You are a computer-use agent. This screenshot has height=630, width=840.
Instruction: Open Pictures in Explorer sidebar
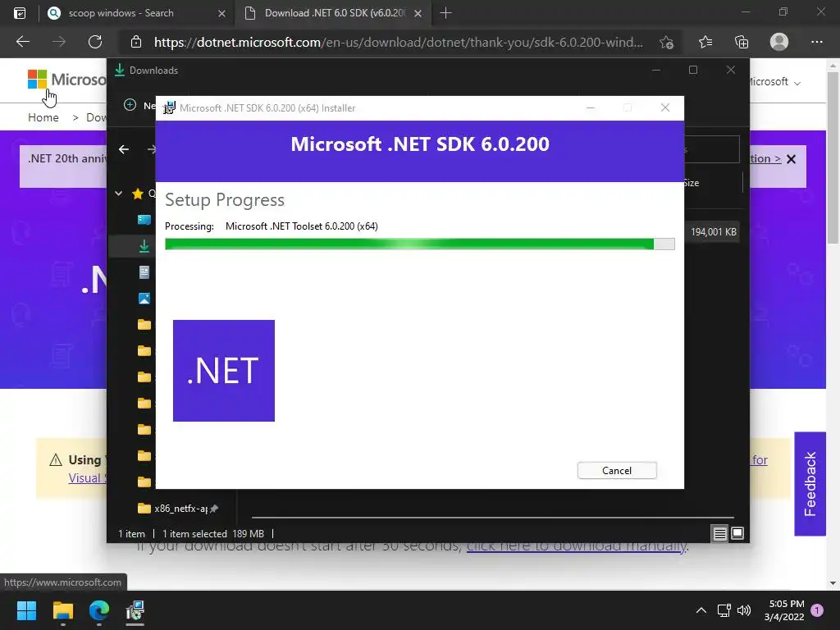click(144, 299)
